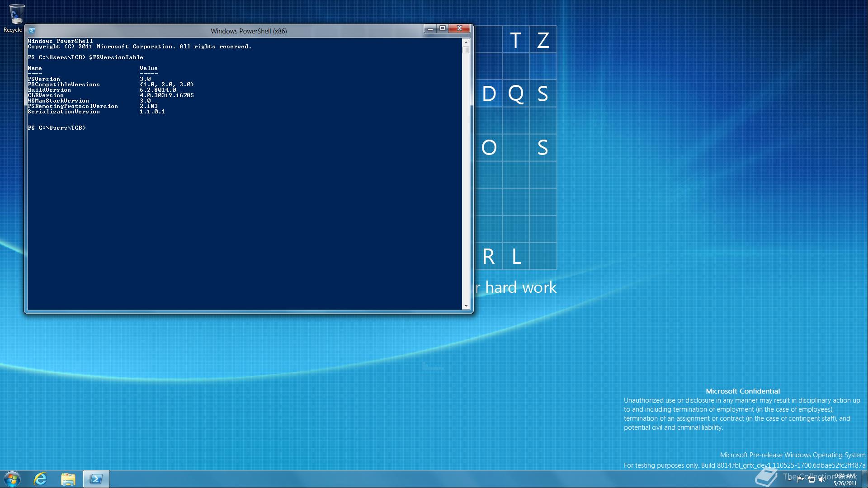This screenshot has width=868, height=488.
Task: Launch Internet Explorer from the taskbar
Action: [41, 479]
